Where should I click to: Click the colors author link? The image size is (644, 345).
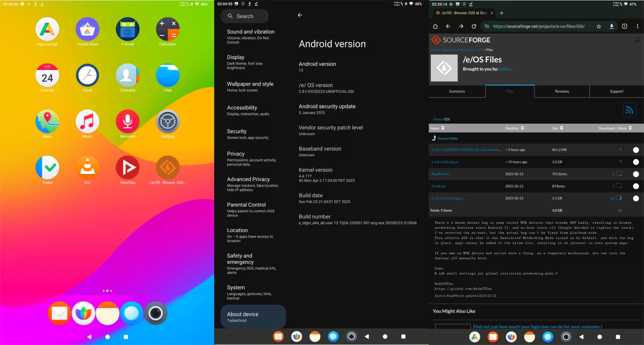[x=505, y=69]
